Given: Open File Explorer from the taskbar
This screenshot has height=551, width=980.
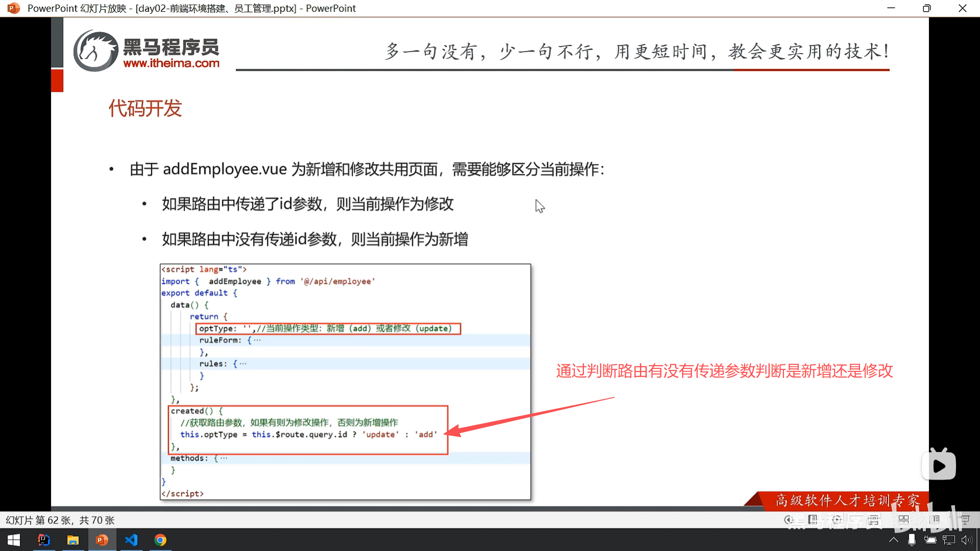Looking at the screenshot, I should [73, 540].
